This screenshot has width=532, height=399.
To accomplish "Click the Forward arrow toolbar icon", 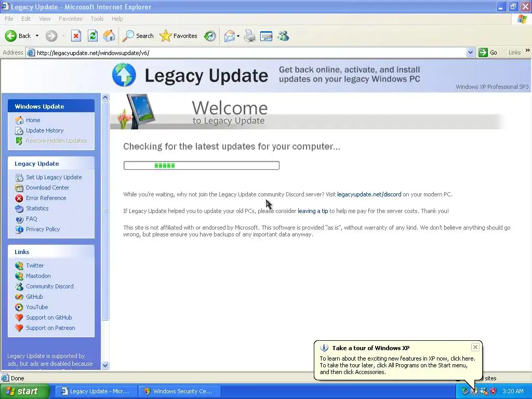I will pos(51,36).
